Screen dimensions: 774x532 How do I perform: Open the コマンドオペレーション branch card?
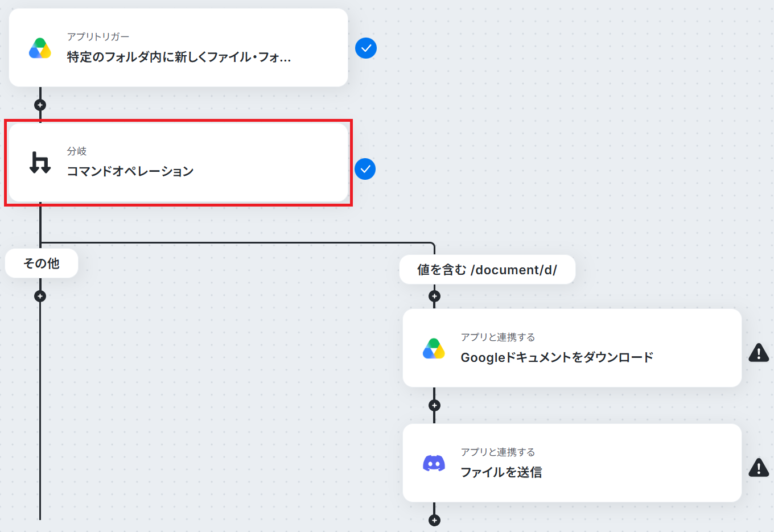point(178,163)
